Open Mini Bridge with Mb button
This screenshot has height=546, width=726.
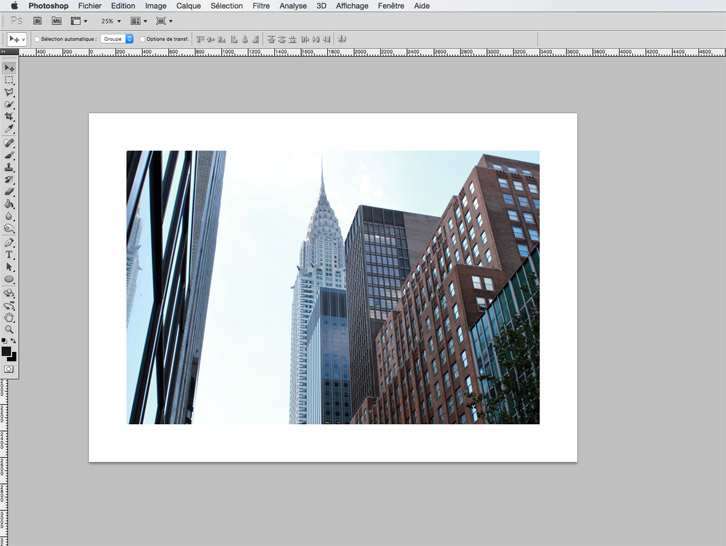pos(56,20)
